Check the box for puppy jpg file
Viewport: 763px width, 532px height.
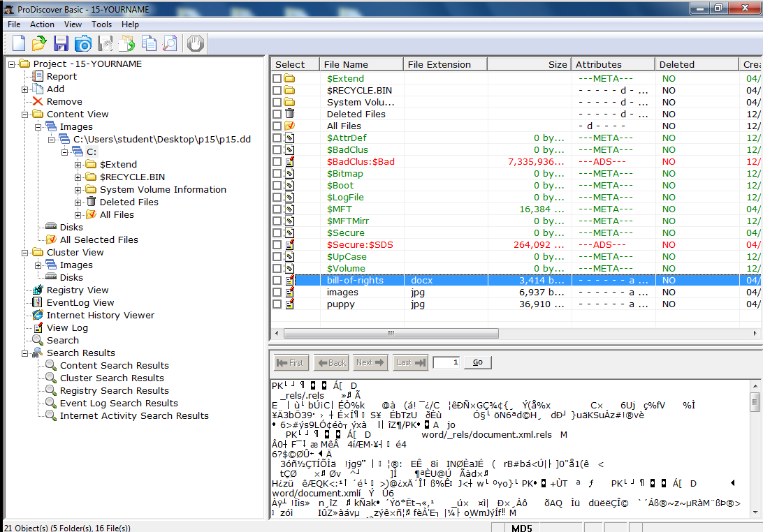(277, 304)
